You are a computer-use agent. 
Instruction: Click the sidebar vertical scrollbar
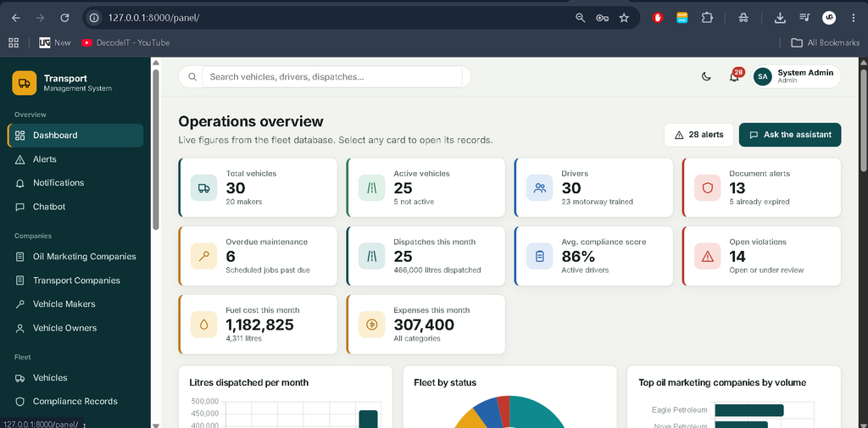point(156,148)
